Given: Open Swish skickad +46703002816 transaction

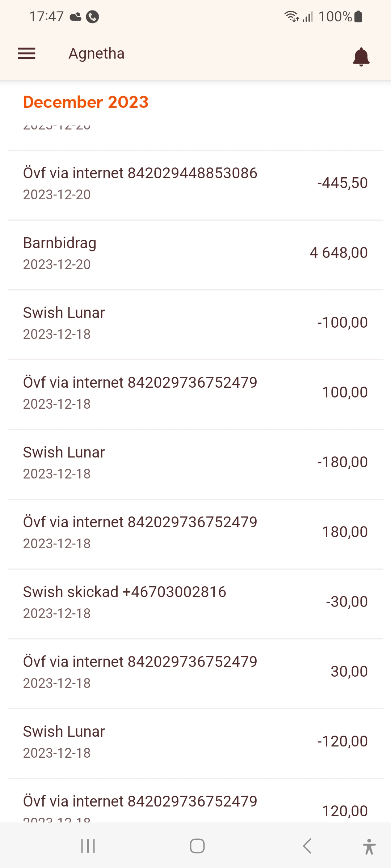Looking at the screenshot, I should 195,602.
